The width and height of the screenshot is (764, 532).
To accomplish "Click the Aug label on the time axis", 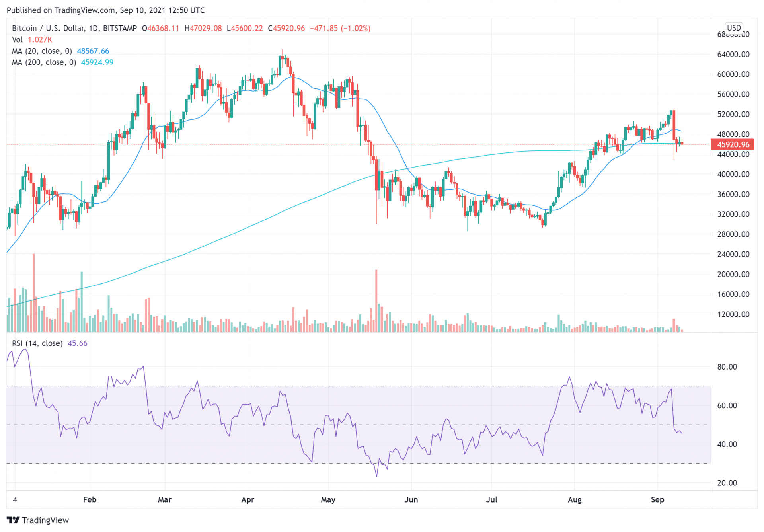I will click(x=575, y=499).
